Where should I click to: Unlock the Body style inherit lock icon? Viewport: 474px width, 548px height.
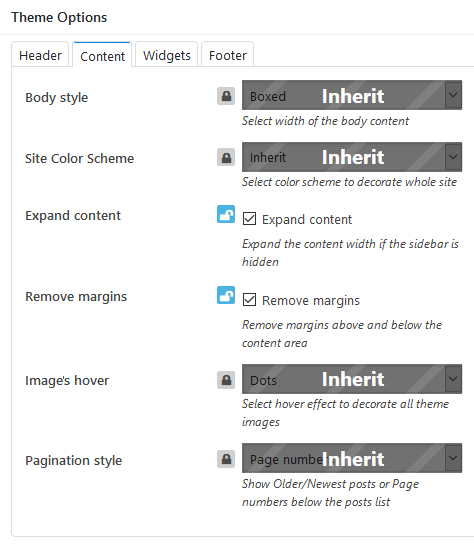(226, 96)
